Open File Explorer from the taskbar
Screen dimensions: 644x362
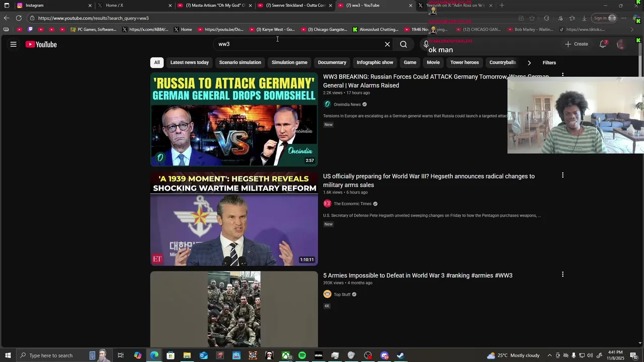point(187,355)
